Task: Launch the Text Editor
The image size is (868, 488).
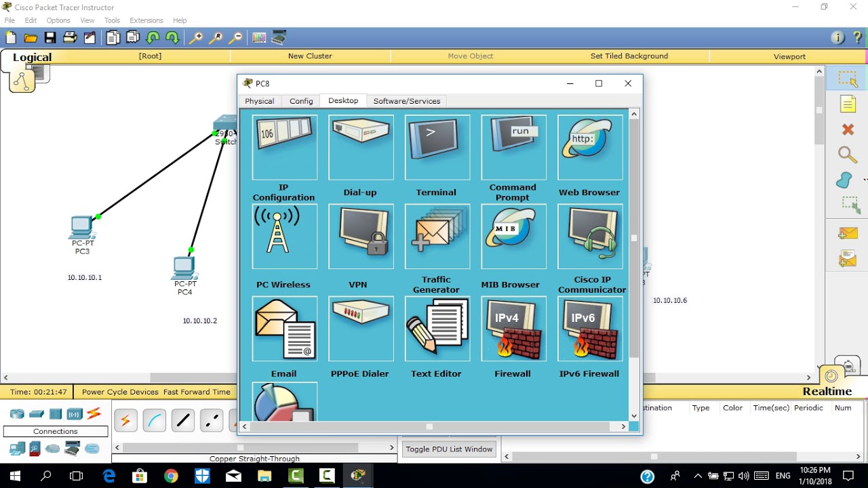Action: point(437,329)
